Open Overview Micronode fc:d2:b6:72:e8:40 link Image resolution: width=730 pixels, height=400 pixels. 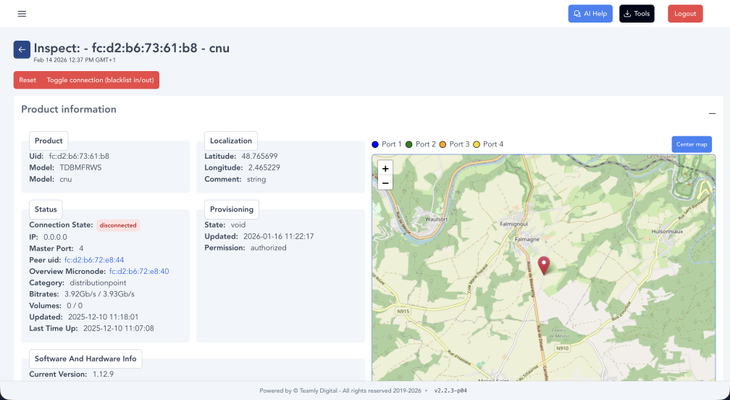click(x=139, y=271)
